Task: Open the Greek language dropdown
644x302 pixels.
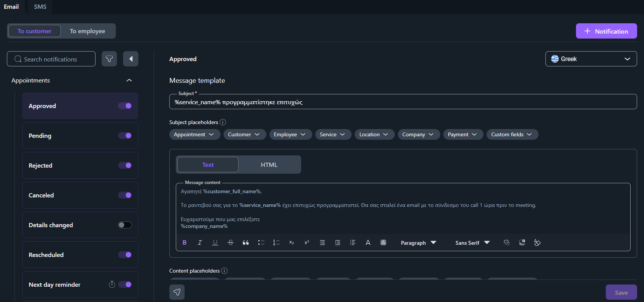Action: pos(591,59)
